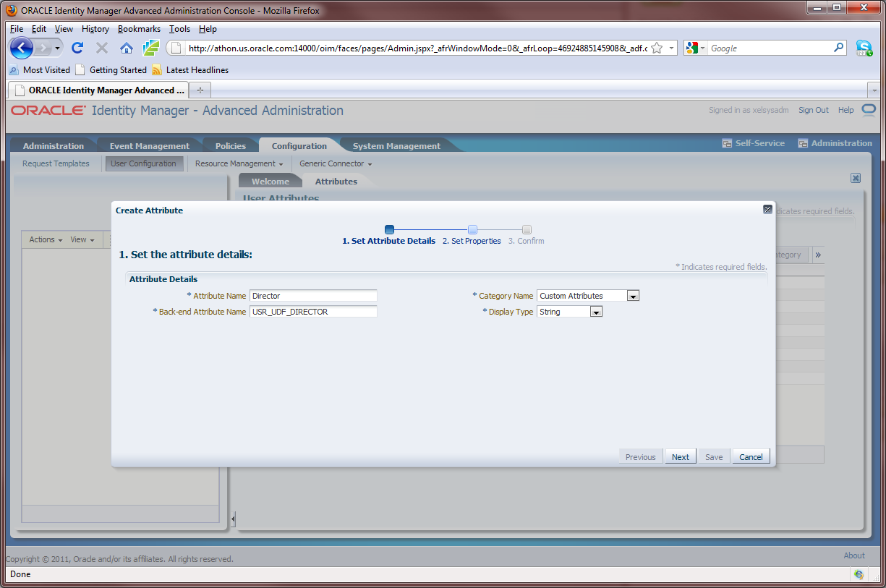This screenshot has height=588, width=886.
Task: Click the Next button
Action: [x=681, y=456]
